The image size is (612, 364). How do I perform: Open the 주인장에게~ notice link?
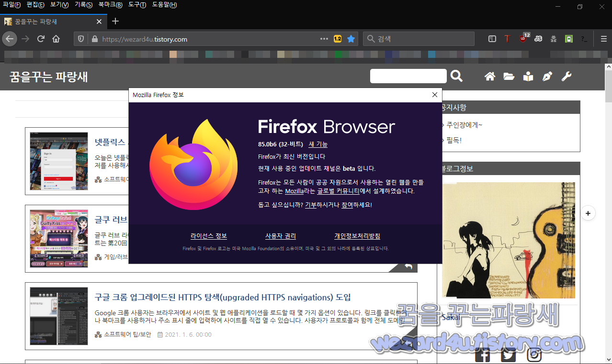(x=465, y=125)
